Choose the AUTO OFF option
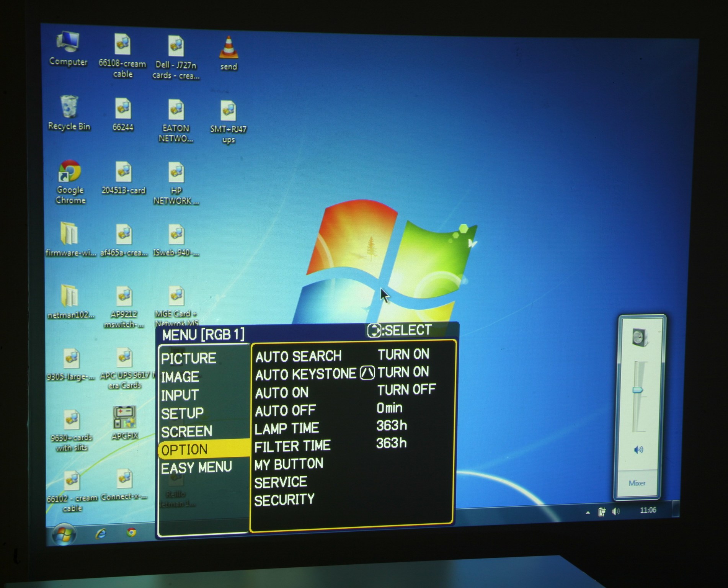728x588 pixels. (285, 411)
